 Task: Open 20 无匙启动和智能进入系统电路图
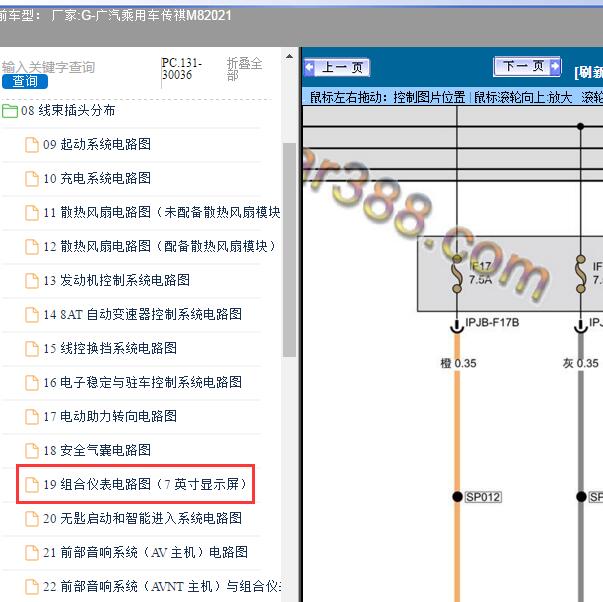[142, 518]
